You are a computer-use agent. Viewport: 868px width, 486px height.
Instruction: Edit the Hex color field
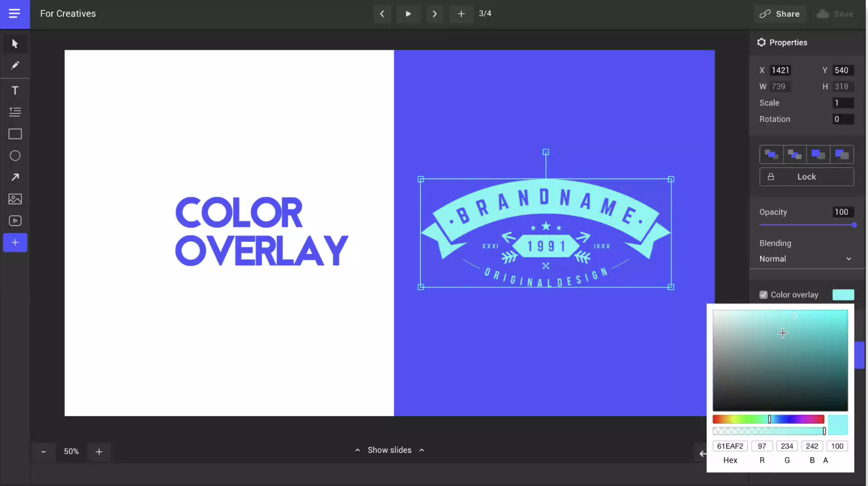730,446
